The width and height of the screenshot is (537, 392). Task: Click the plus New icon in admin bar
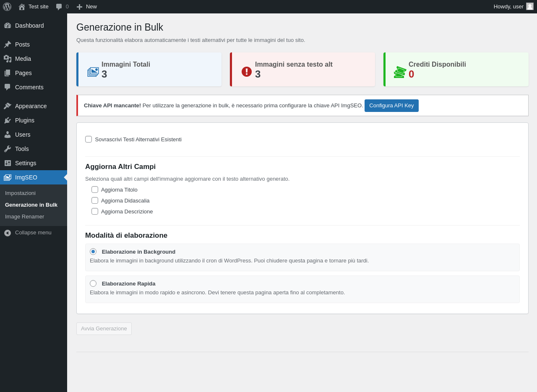coord(79,7)
